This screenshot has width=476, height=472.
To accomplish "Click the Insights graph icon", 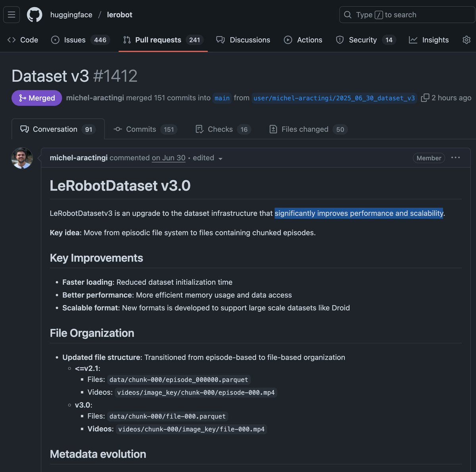I will point(413,40).
